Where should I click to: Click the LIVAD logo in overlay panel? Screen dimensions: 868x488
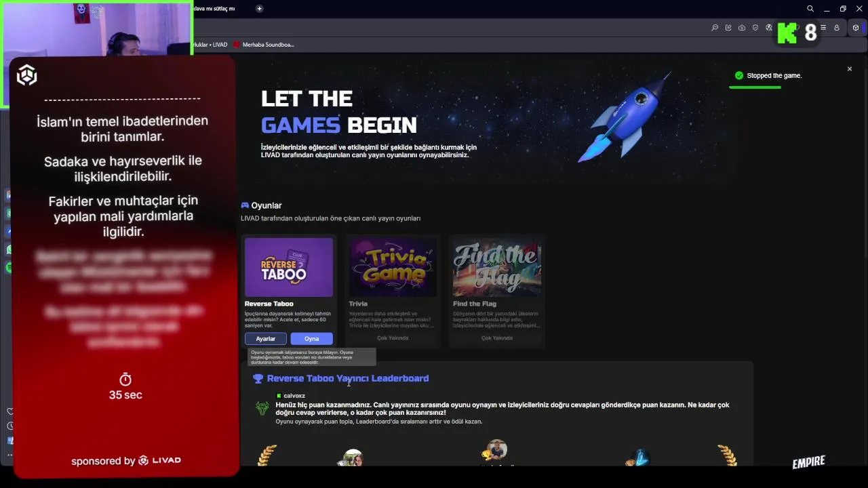[26, 75]
